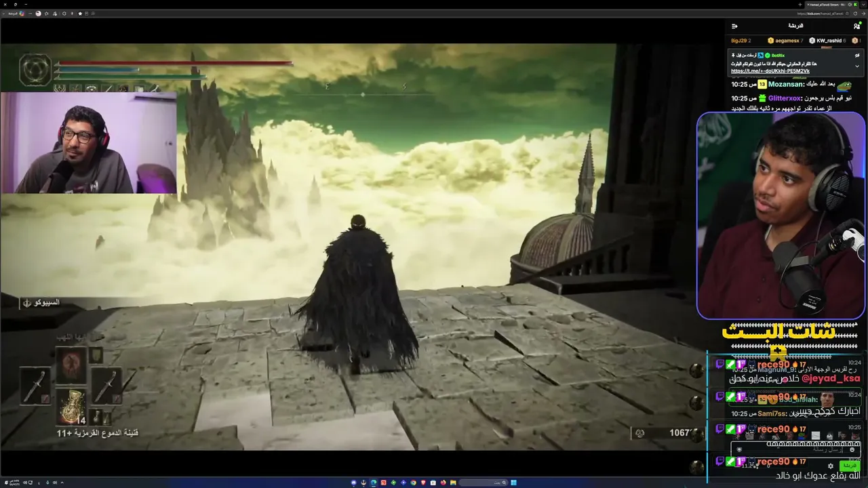
Task: Click the left-hand weapon slot icon
Action: click(35, 385)
